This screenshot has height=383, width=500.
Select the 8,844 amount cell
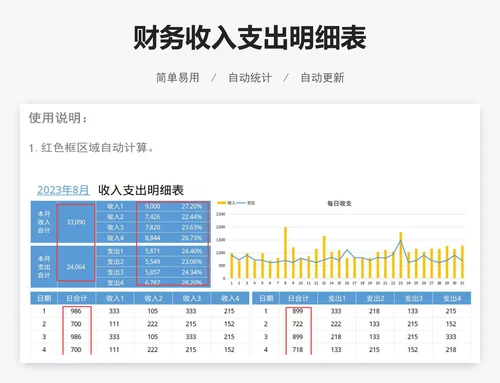(x=152, y=238)
